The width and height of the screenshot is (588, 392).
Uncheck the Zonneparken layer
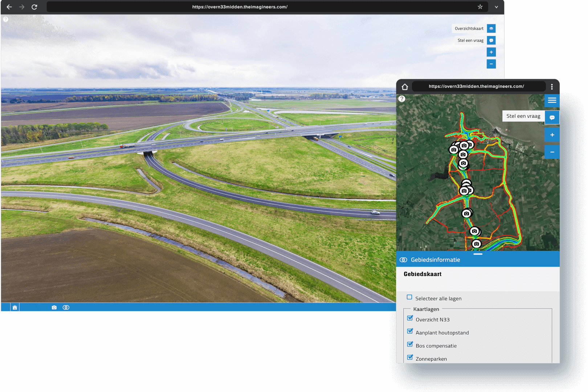tap(410, 357)
